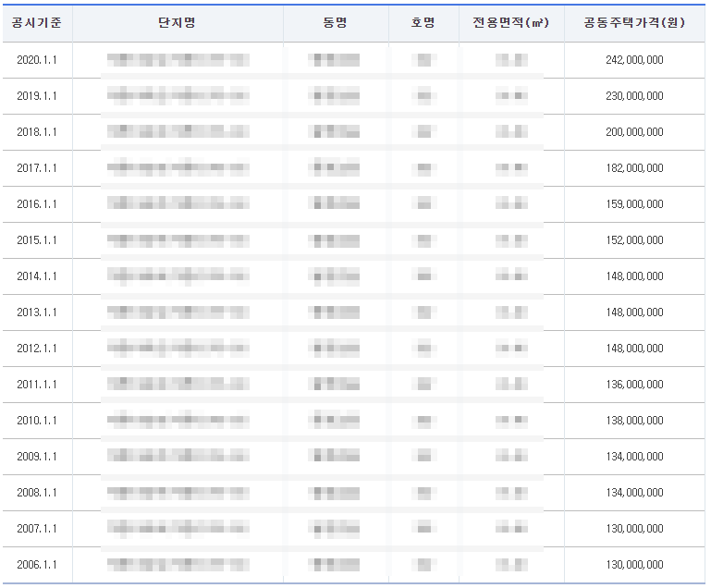The height and width of the screenshot is (588, 711).
Task: Click the 2012.1.1 row price 148,000,000
Action: click(634, 349)
